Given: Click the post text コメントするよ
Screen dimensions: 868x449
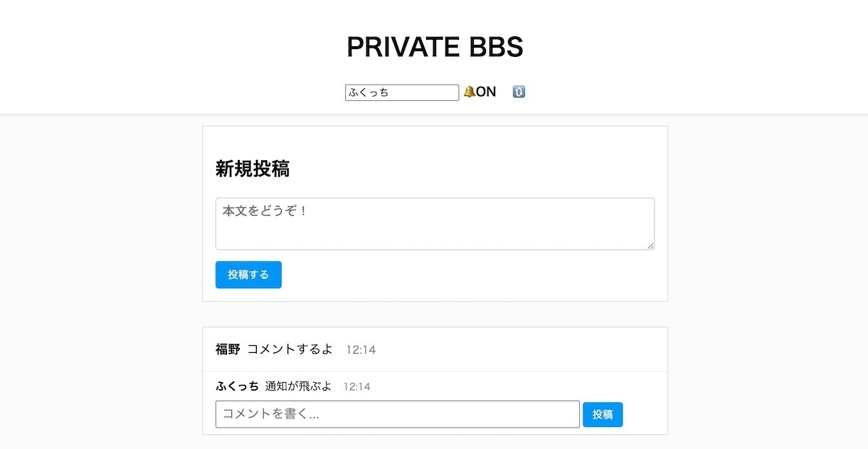Looking at the screenshot, I should click(x=290, y=349).
